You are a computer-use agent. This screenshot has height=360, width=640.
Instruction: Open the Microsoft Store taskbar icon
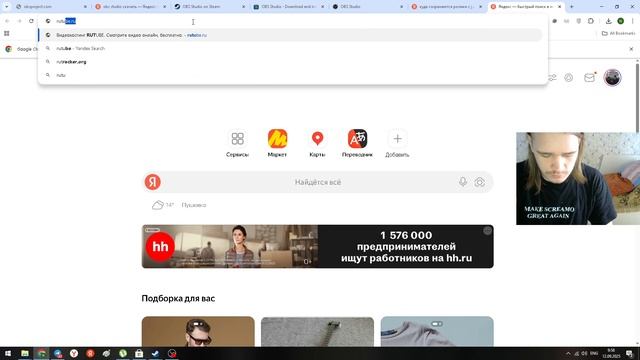pos(139,353)
